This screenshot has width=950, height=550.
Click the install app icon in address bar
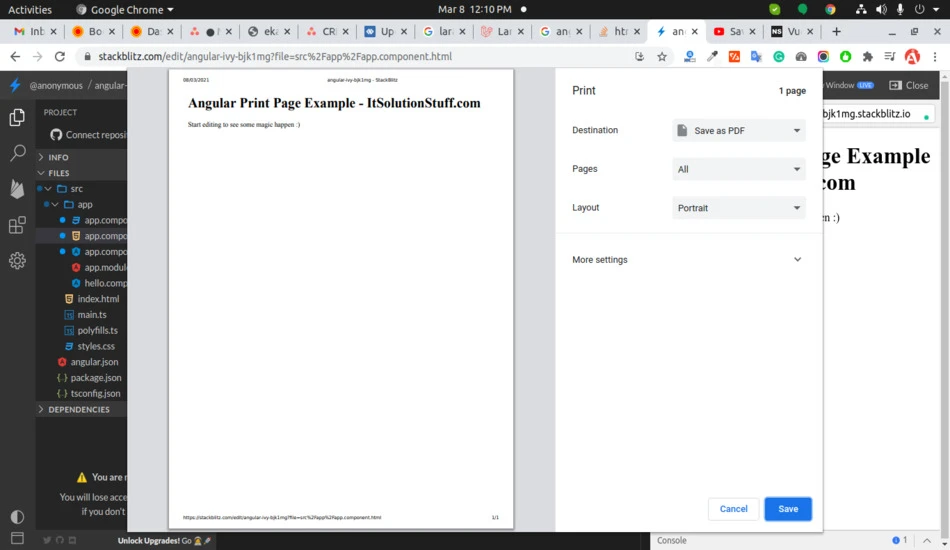[639, 56]
